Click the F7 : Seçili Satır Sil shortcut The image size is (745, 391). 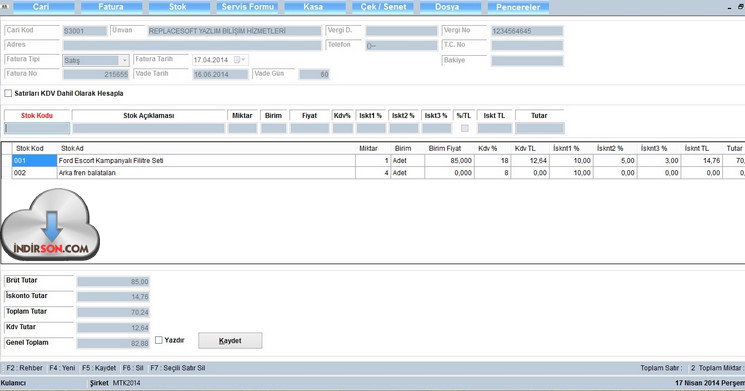pos(178,368)
